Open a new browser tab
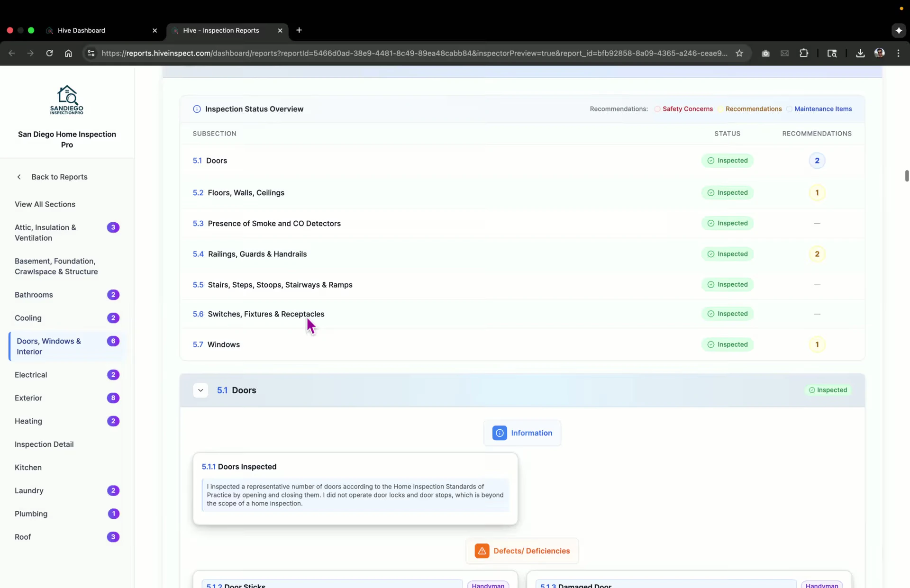 299,30
